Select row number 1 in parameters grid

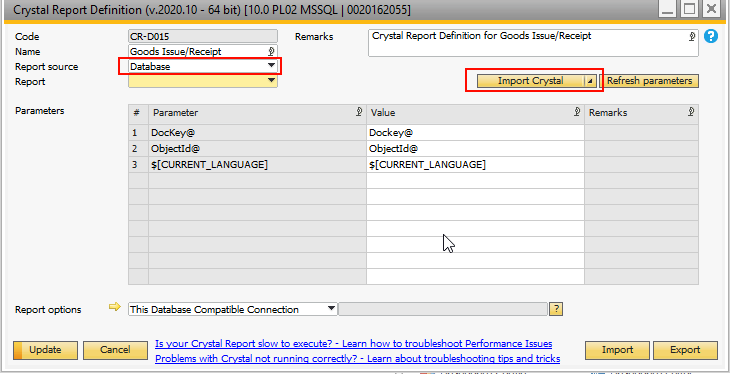point(138,133)
